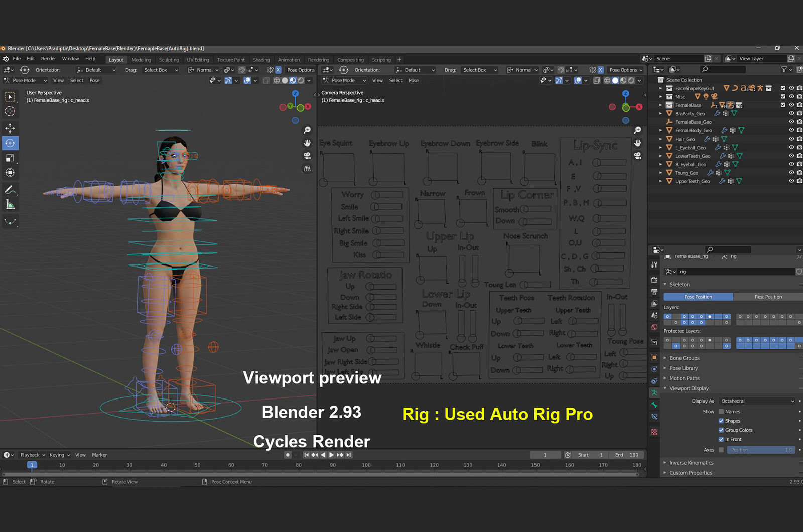The width and height of the screenshot is (803, 532).
Task: Toggle camera view in left viewport
Action: coord(307,156)
